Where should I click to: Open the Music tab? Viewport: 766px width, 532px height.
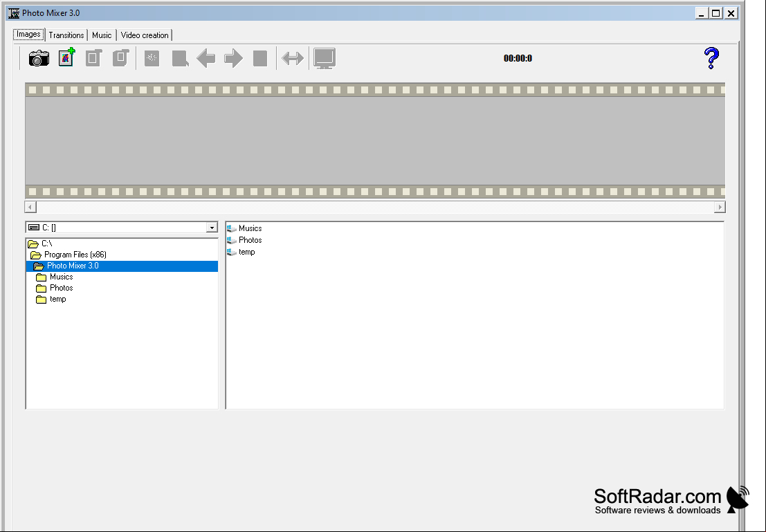(x=102, y=35)
